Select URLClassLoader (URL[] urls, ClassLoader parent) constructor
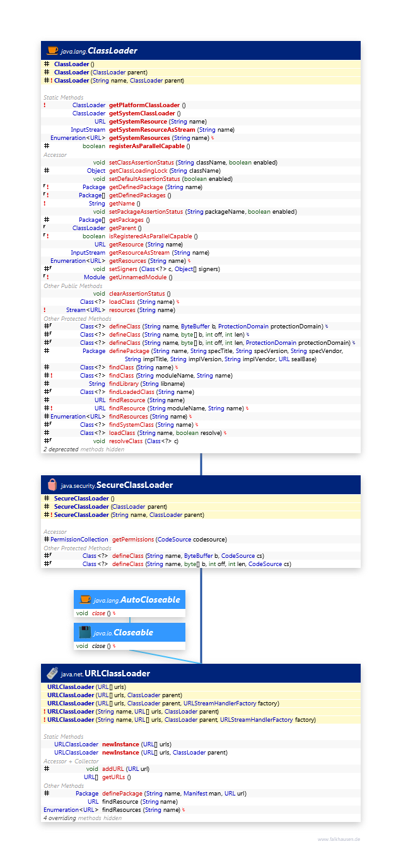This screenshot has width=396, height=868. (115, 695)
